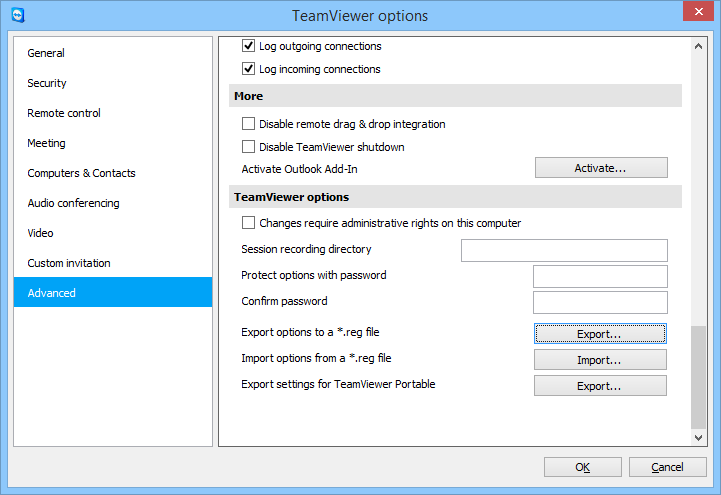
Task: Open Computers & Contacts settings
Action: pyautogui.click(x=113, y=173)
